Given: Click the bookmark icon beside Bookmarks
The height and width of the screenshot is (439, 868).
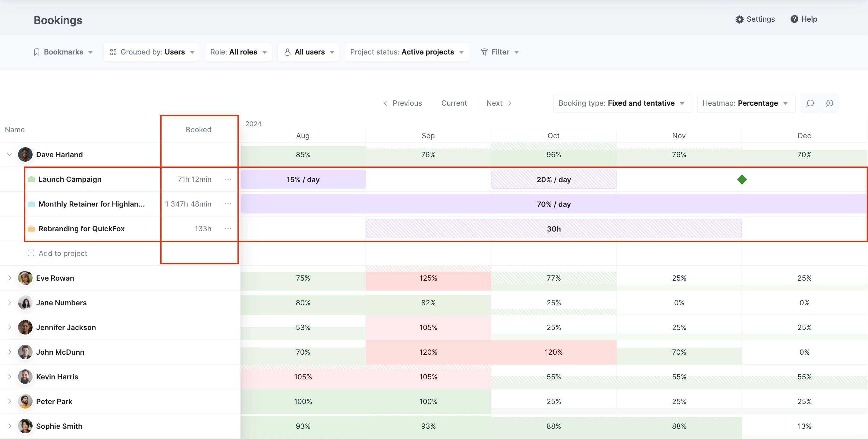Looking at the screenshot, I should [x=37, y=52].
